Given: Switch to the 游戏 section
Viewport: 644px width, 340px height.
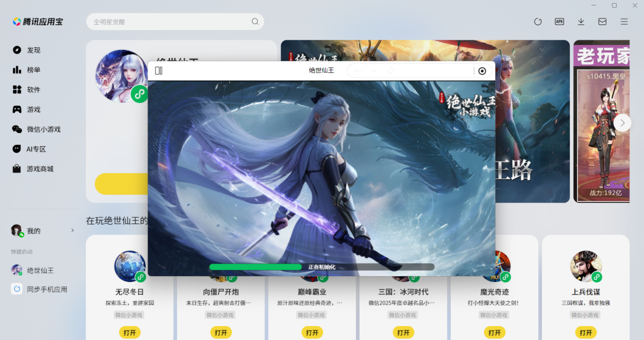Looking at the screenshot, I should click(x=17, y=109).
